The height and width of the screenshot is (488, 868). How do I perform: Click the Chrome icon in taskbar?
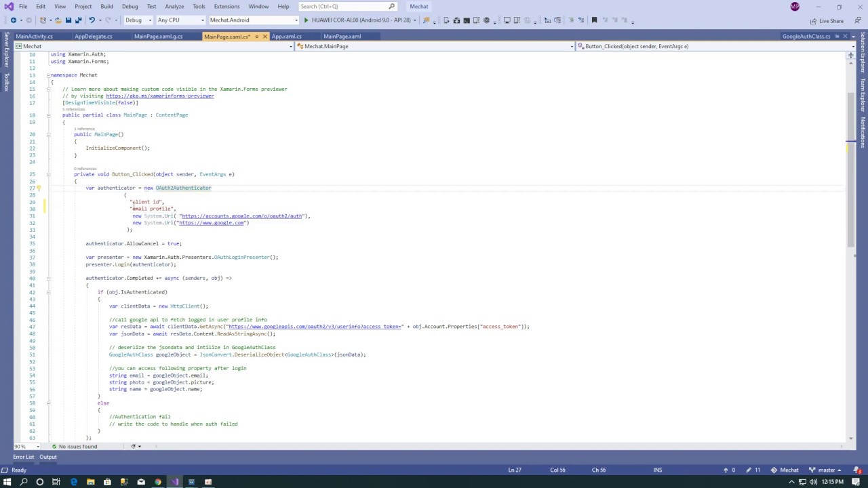pyautogui.click(x=158, y=482)
